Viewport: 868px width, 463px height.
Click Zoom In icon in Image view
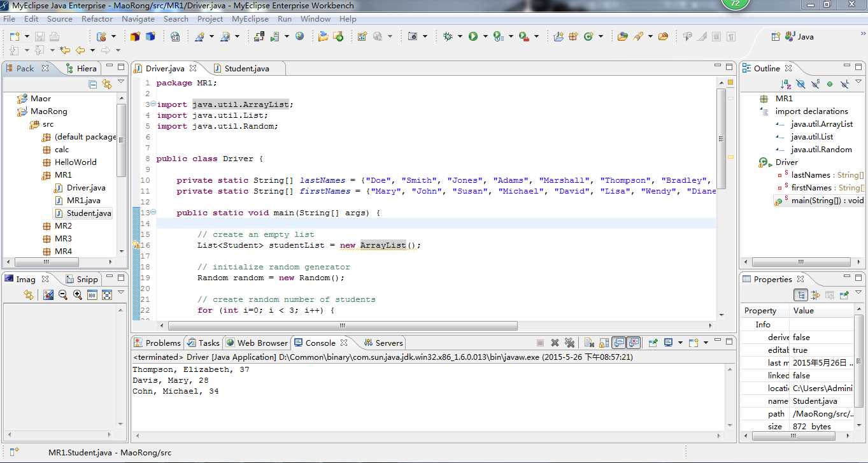pos(78,295)
